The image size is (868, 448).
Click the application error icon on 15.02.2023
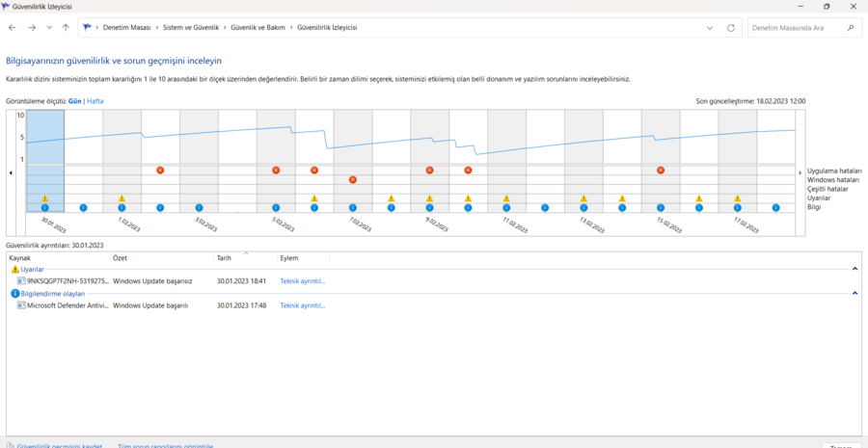(661, 171)
